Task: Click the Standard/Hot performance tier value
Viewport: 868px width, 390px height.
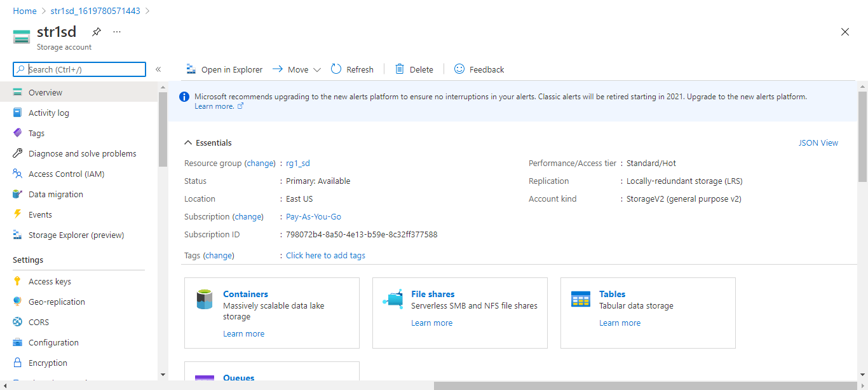Action: click(x=651, y=164)
